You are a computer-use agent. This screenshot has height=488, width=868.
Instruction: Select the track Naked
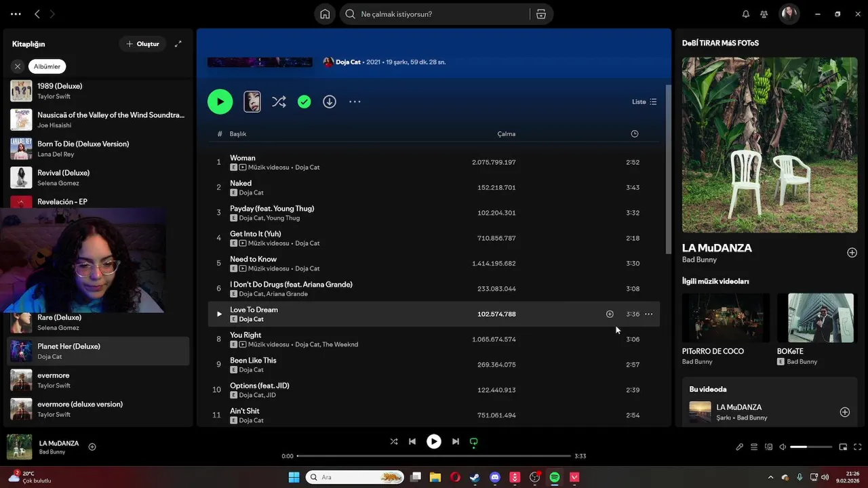tap(433, 187)
